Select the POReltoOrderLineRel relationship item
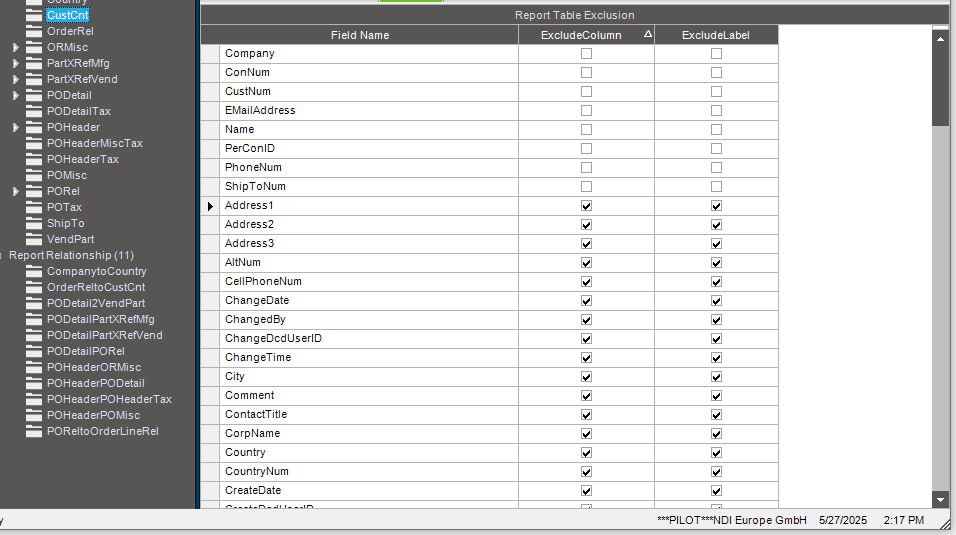This screenshot has height=535, width=956. click(x=102, y=431)
